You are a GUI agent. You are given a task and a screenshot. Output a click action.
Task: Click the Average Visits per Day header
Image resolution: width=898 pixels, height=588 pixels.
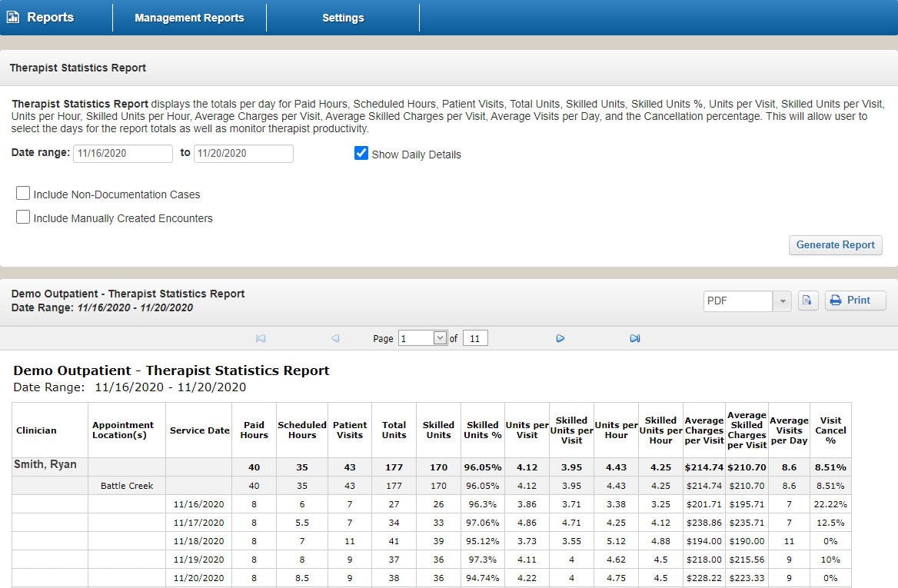click(x=789, y=430)
